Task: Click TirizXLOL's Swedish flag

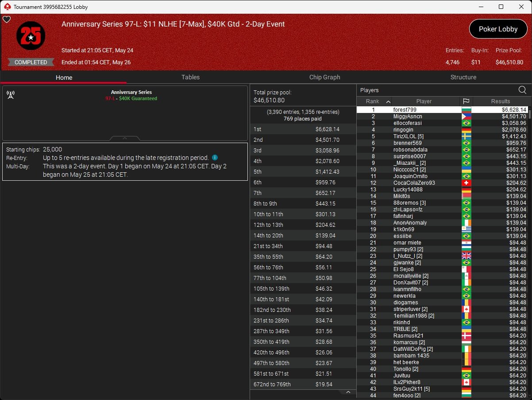Action: (466, 136)
